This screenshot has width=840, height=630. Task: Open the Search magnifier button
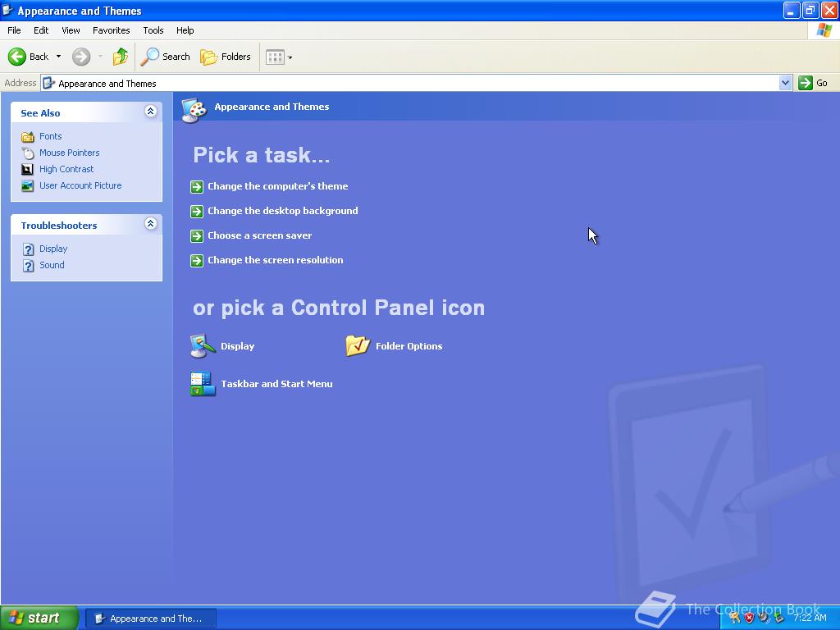(165, 57)
